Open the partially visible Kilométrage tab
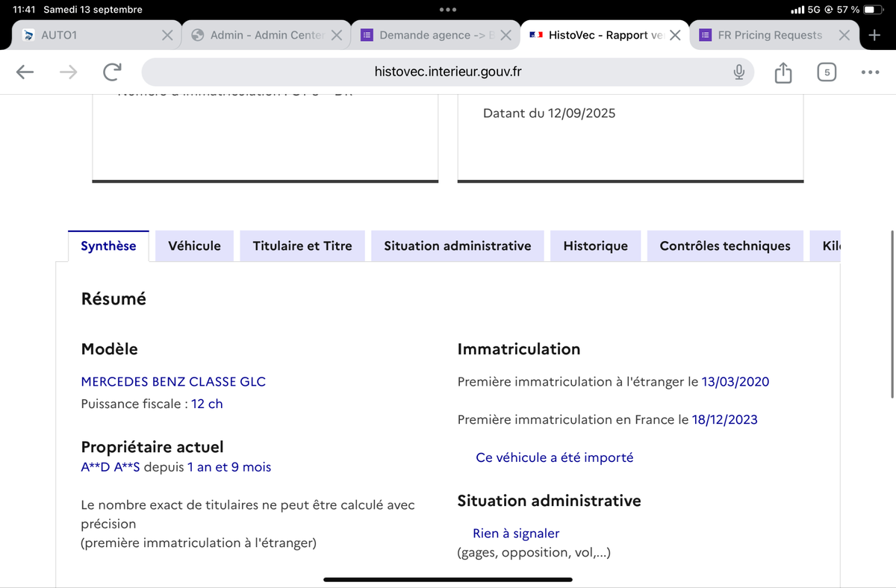 [826, 245]
